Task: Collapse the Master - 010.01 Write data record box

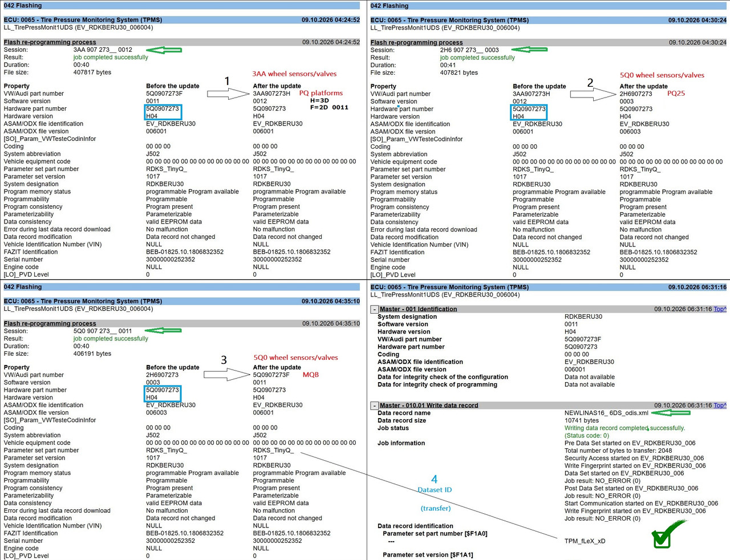Action: point(375,406)
